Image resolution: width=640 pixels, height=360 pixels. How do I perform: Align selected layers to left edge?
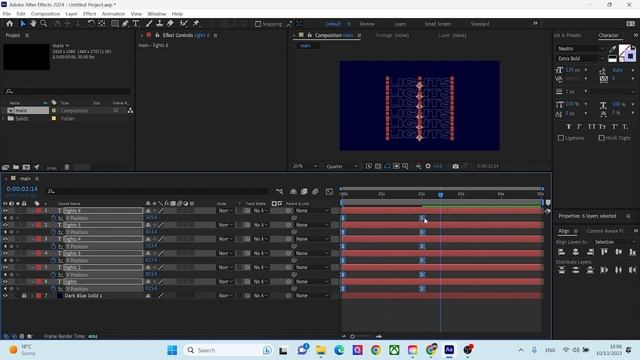click(x=562, y=252)
